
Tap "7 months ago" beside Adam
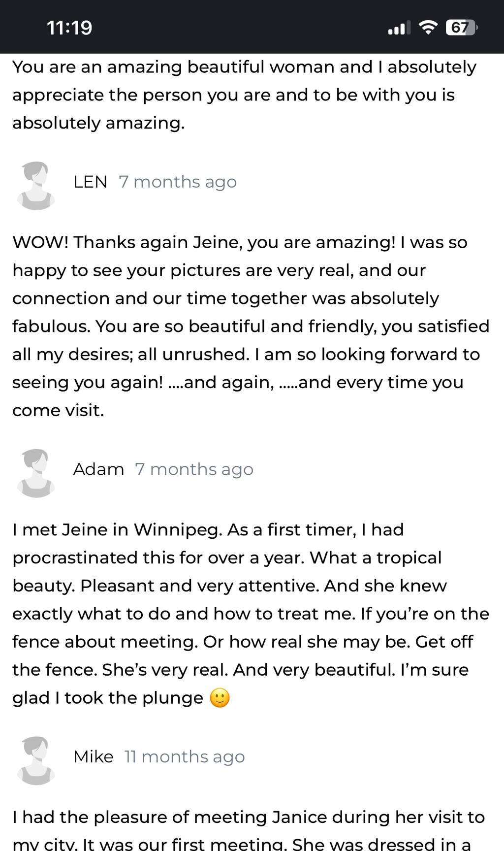(x=194, y=470)
